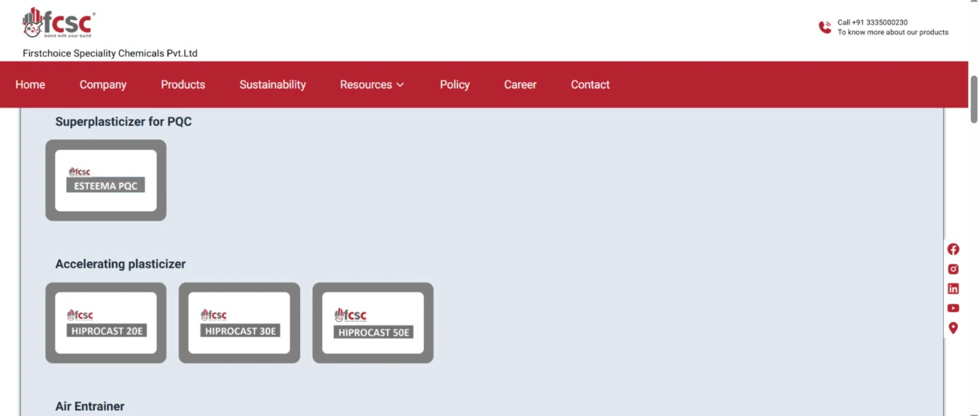
Task: Expand the Resources dropdown chevron
Action: [x=400, y=85]
